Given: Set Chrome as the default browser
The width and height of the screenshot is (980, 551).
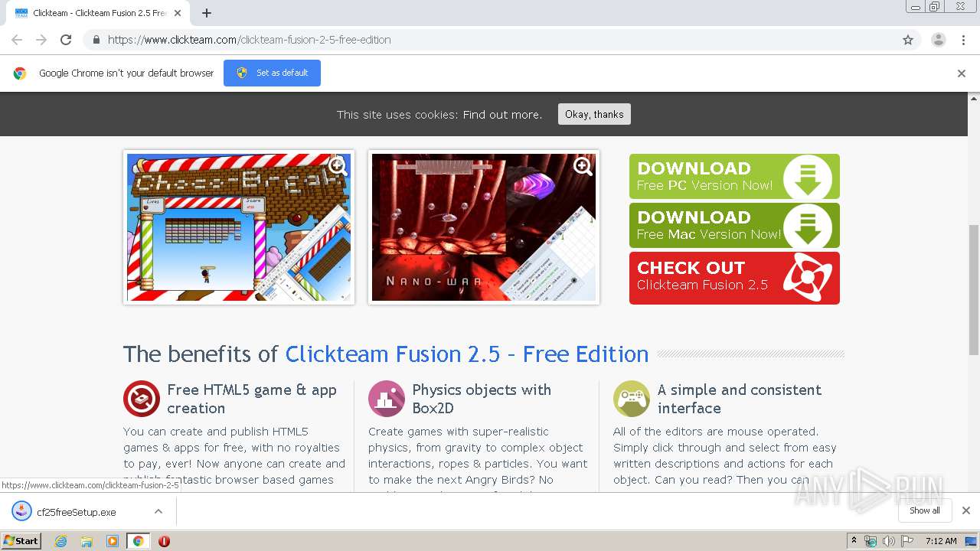Looking at the screenshot, I should click(x=272, y=73).
